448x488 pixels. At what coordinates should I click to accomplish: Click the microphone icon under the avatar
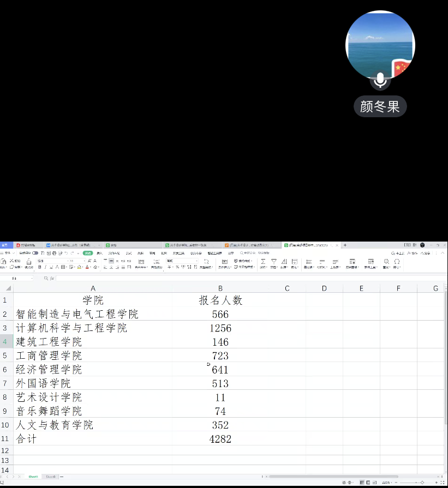(x=380, y=81)
